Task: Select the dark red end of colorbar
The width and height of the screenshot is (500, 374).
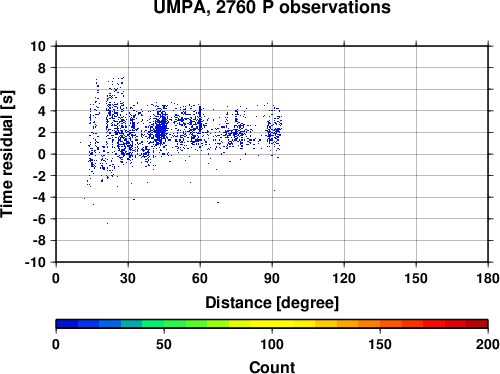Action: 477,324
